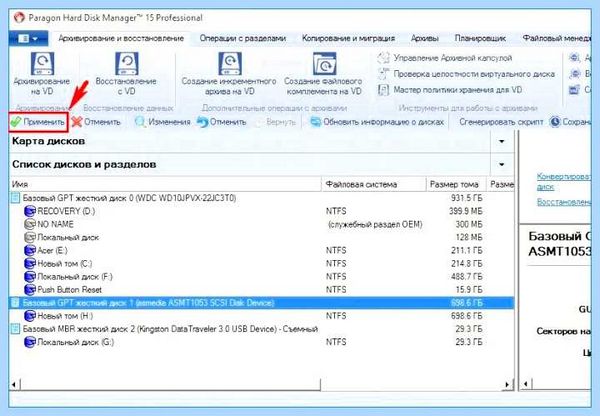Open the application menu dropdown button
This screenshot has height=416, width=600.
tap(28, 39)
